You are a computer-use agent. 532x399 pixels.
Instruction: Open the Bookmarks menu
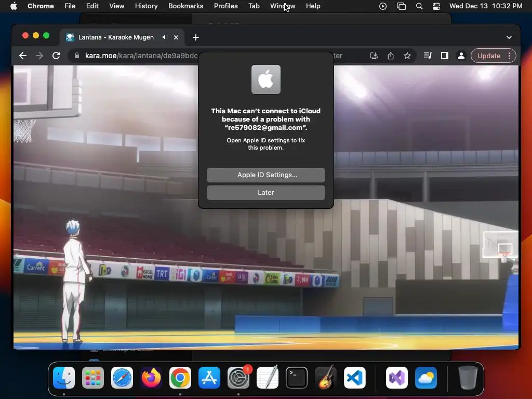[186, 6]
